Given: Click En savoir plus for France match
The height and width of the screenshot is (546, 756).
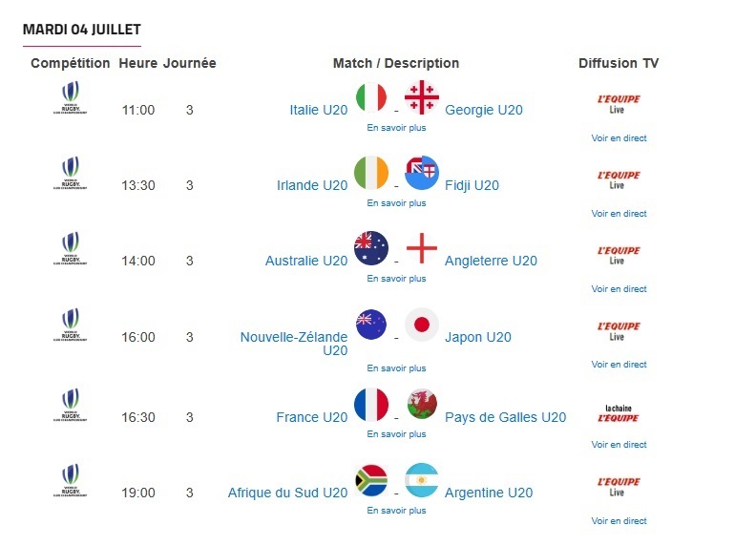Looking at the screenshot, I should pyautogui.click(x=396, y=434).
